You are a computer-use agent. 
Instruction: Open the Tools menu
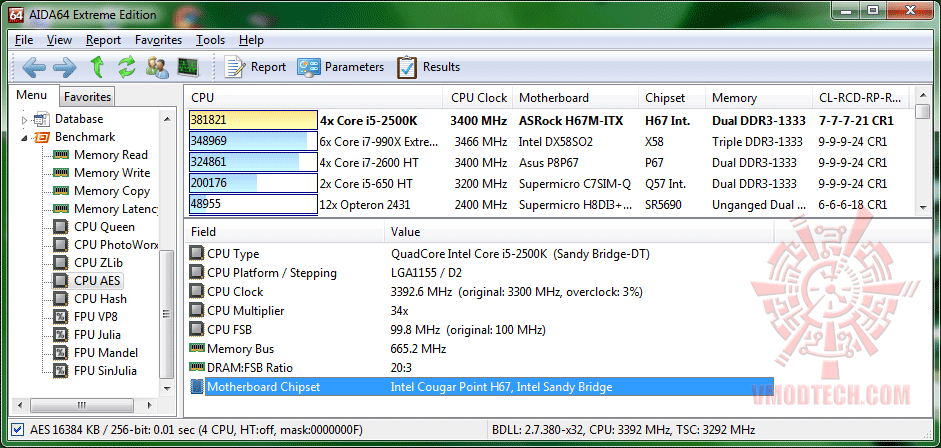[210, 40]
